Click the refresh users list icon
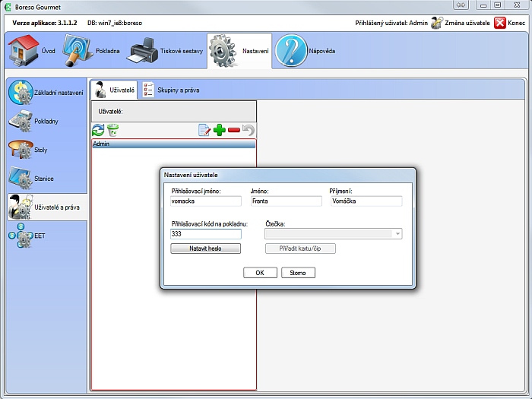This screenshot has height=399, width=532. 98,130
